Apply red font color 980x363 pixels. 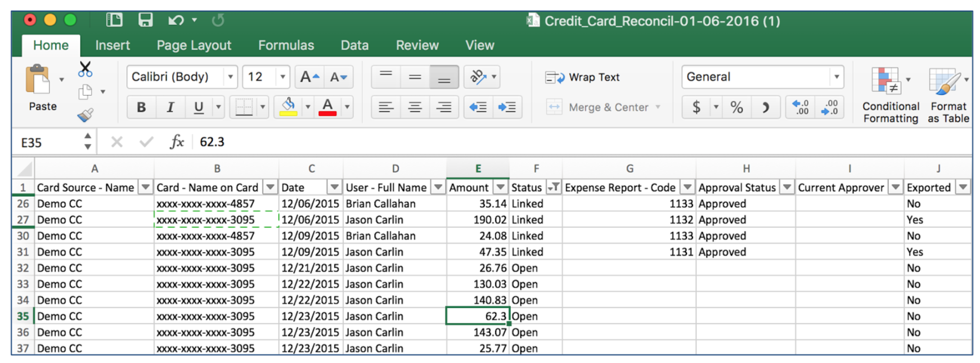(x=327, y=107)
